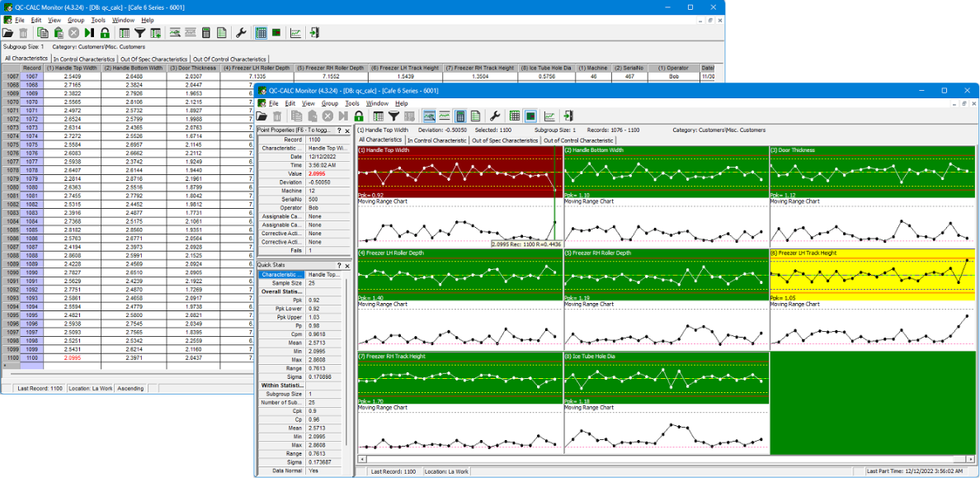Toggle Point Properties panel icon in front toolbar
The width and height of the screenshot is (980, 478).
coord(430,116)
